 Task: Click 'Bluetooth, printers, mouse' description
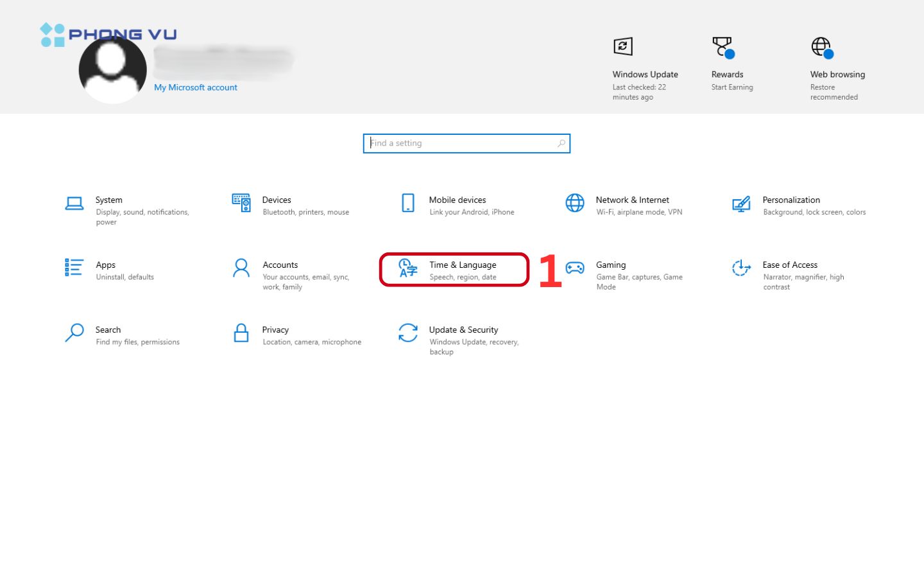pyautogui.click(x=306, y=212)
